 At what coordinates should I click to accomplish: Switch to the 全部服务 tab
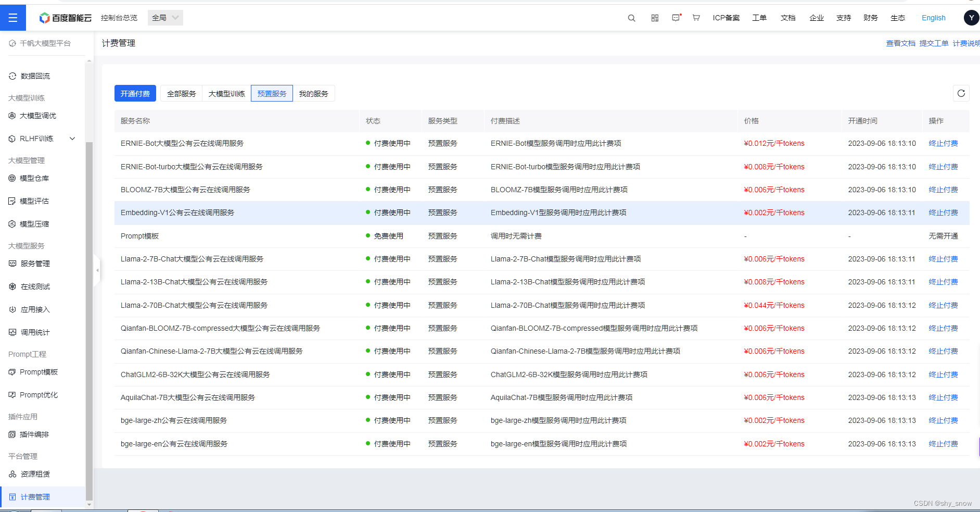(x=182, y=94)
